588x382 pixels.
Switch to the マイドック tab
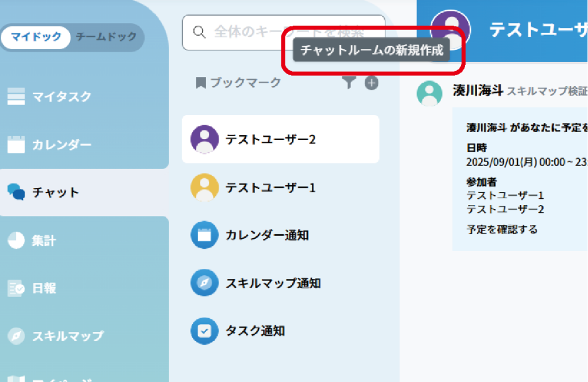point(36,37)
